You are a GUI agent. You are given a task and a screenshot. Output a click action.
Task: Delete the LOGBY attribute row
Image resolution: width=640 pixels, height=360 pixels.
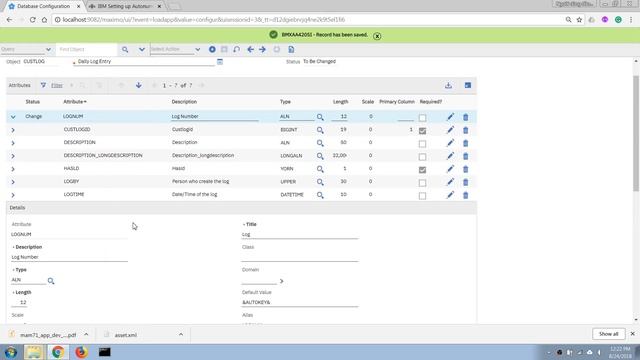click(466, 182)
